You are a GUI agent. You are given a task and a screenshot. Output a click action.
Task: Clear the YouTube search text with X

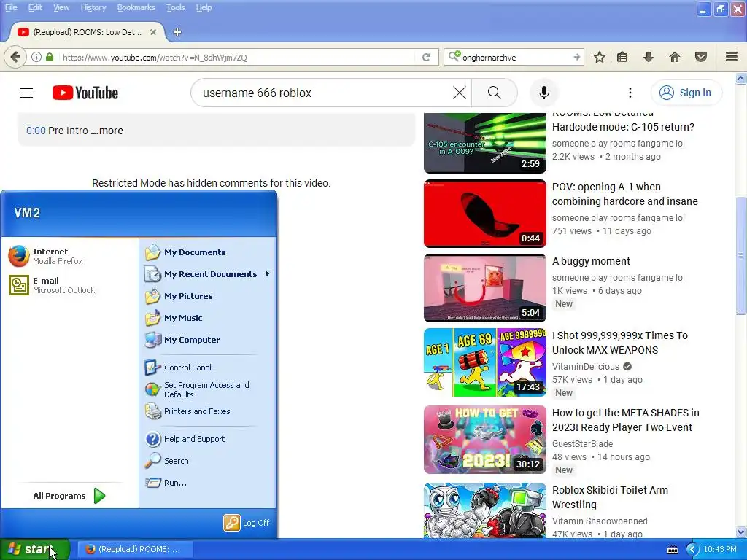tap(460, 93)
